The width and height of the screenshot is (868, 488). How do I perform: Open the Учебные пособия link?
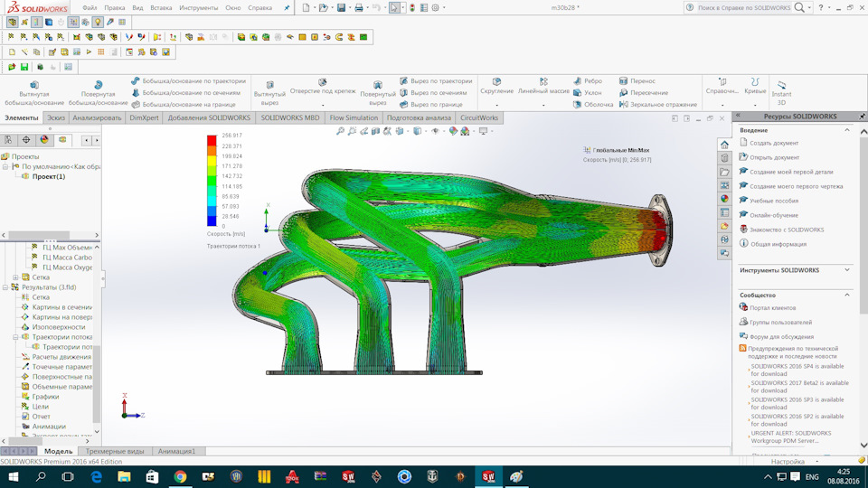[773, 201]
